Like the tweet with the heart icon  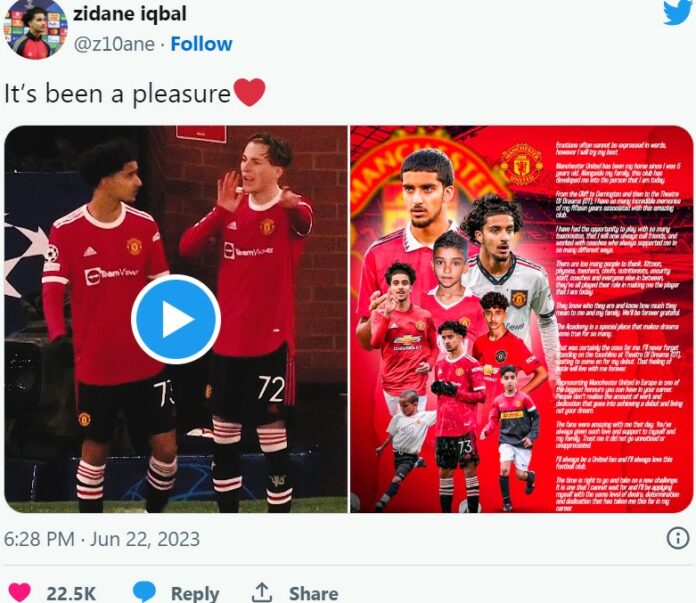coord(20,593)
